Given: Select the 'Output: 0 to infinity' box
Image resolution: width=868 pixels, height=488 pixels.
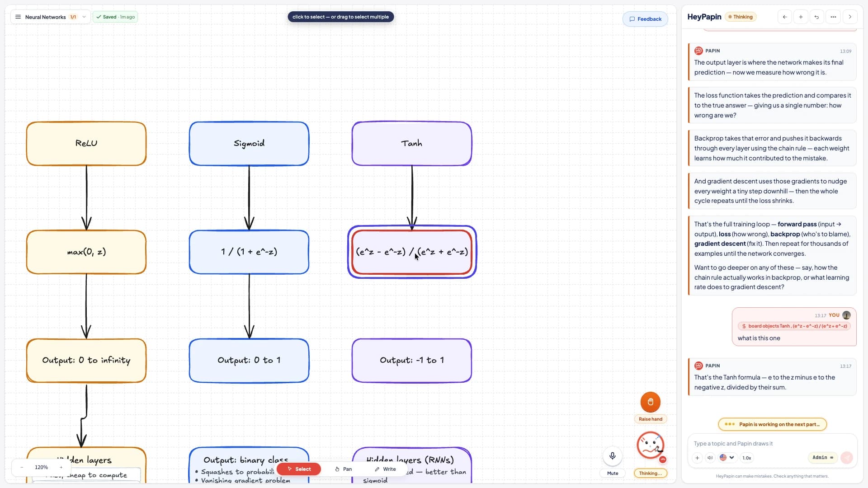Looking at the screenshot, I should tap(86, 360).
